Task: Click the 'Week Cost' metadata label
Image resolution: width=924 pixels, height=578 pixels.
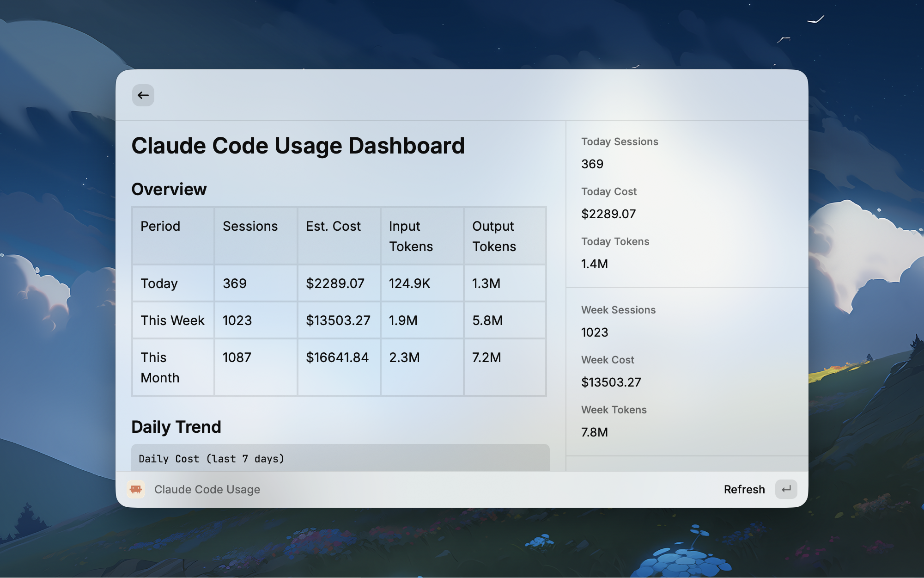Action: pyautogui.click(x=608, y=360)
